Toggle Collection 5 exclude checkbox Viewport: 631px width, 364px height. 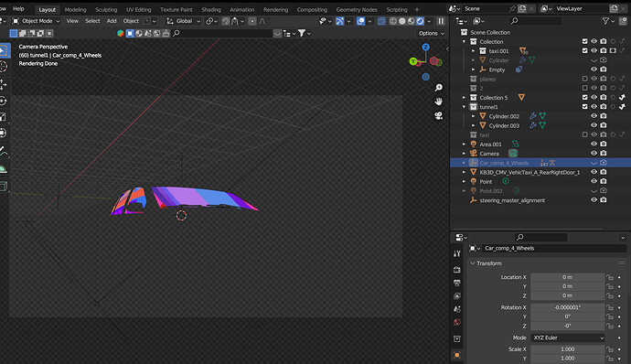[584, 98]
